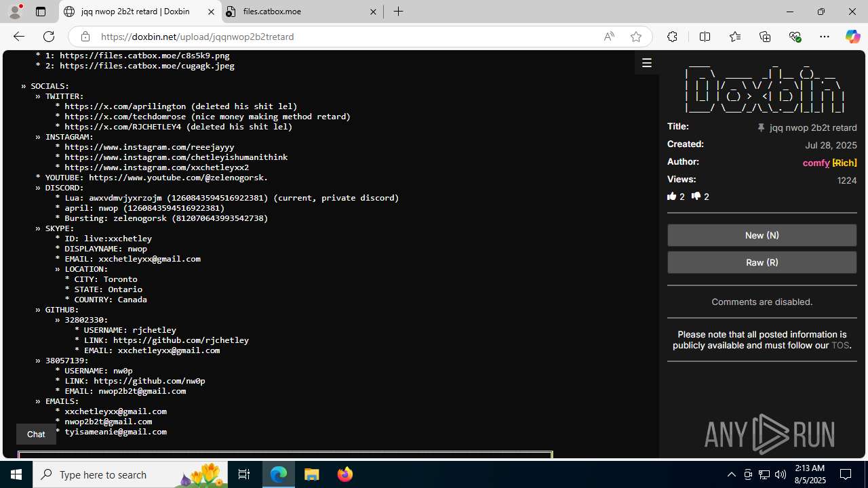Add this page to favorites
Screen dimensions: 868x488
point(636,37)
